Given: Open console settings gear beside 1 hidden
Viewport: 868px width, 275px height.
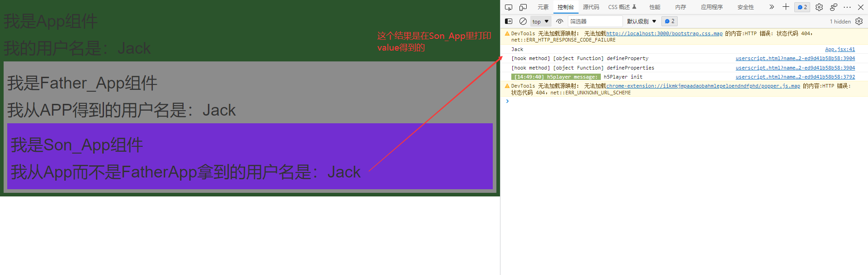Looking at the screenshot, I should coord(859,21).
